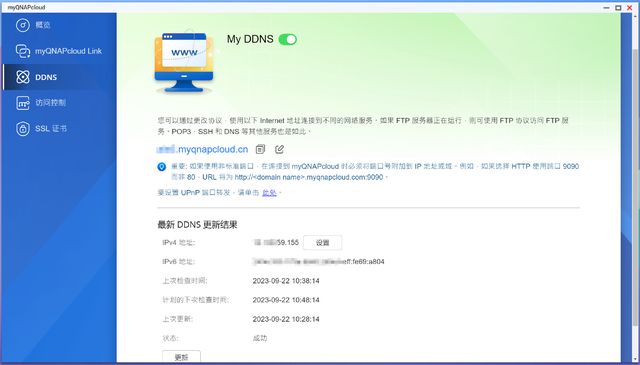Viewport: 640px width, 365px height.
Task: Open the 访问控制 menu item
Action: pos(51,103)
